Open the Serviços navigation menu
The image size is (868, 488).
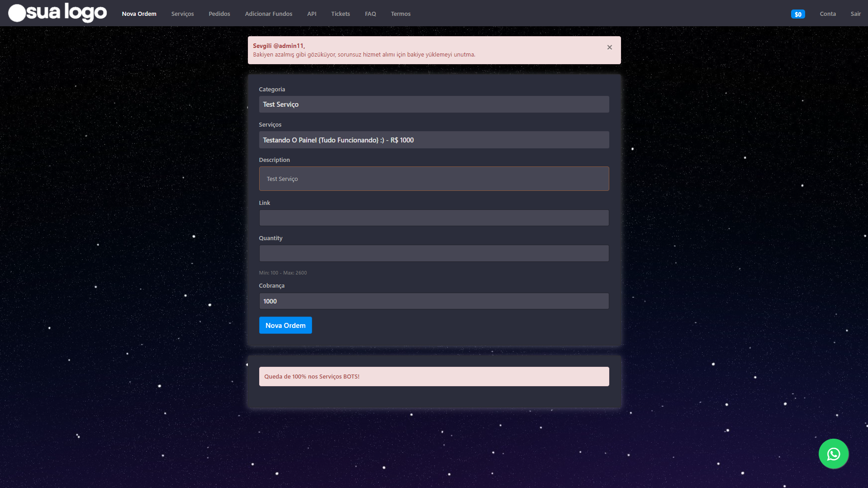[182, 14]
